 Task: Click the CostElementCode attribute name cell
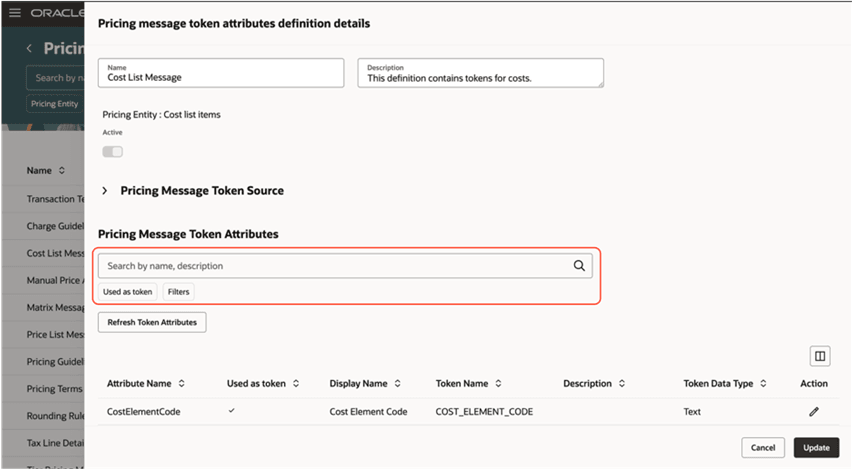144,412
